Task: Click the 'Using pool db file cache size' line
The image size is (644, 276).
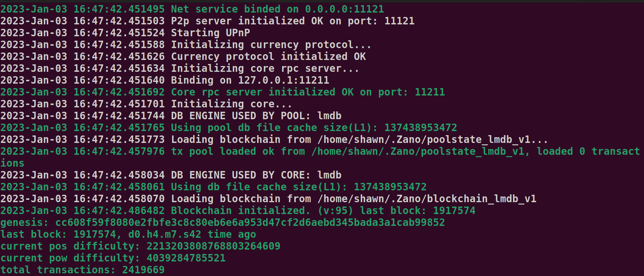Action: 229,128
